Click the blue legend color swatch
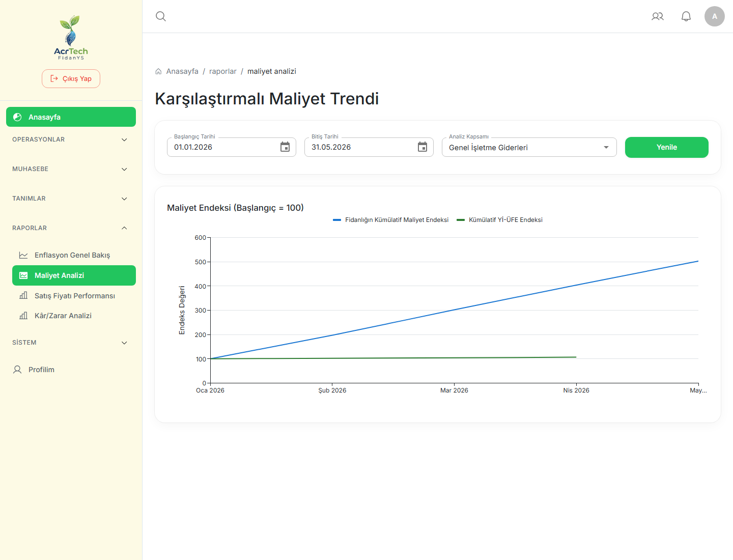This screenshot has width=733, height=560. click(x=337, y=220)
